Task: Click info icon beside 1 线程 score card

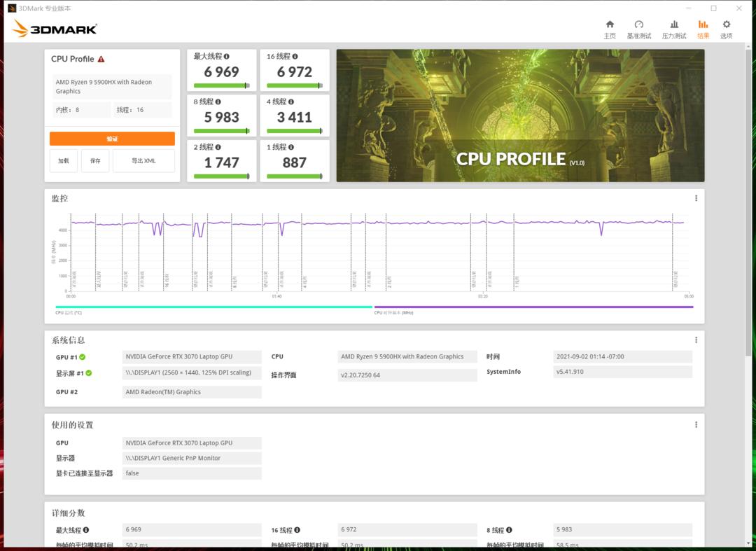Action: [291, 147]
